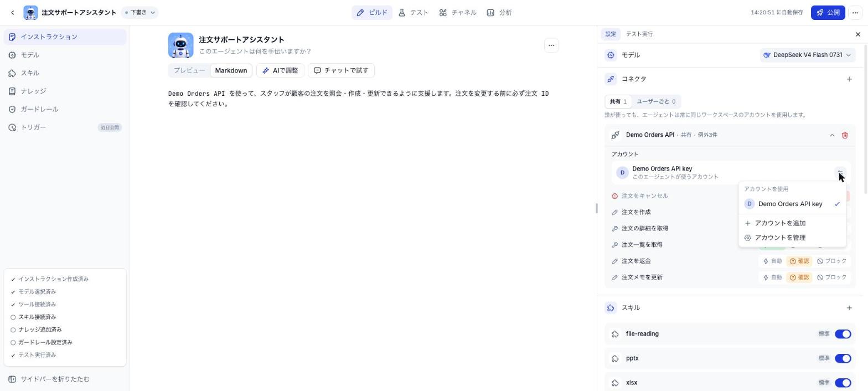This screenshot has width=868, height=391.
Task: Add a new connector with the plus icon
Action: tap(849, 79)
